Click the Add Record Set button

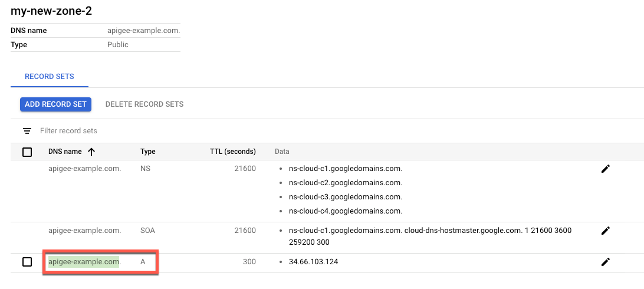pyautogui.click(x=55, y=104)
